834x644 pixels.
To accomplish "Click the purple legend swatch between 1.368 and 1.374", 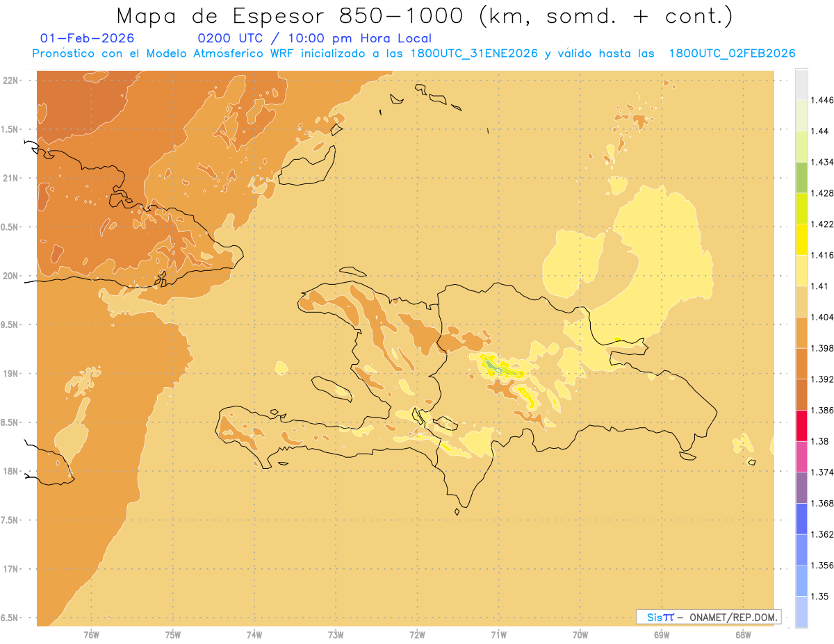I will [x=801, y=487].
